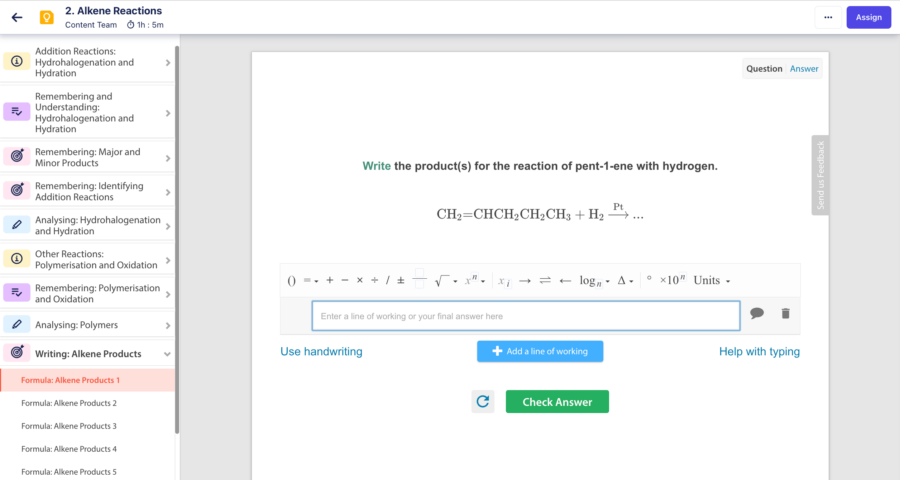Add a comment via speech bubble icon
Image resolution: width=900 pixels, height=480 pixels.
(757, 313)
